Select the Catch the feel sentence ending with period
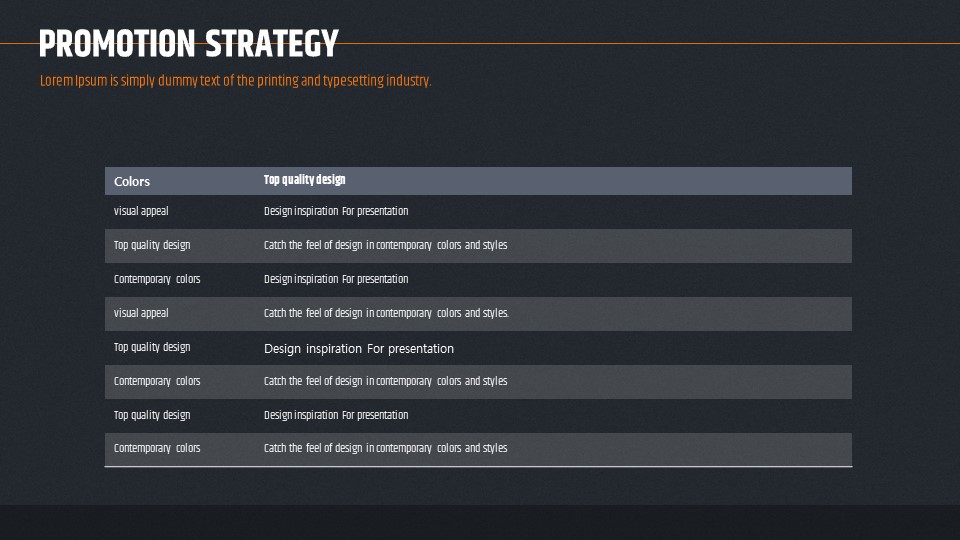Viewport: 960px width, 540px height. point(386,313)
